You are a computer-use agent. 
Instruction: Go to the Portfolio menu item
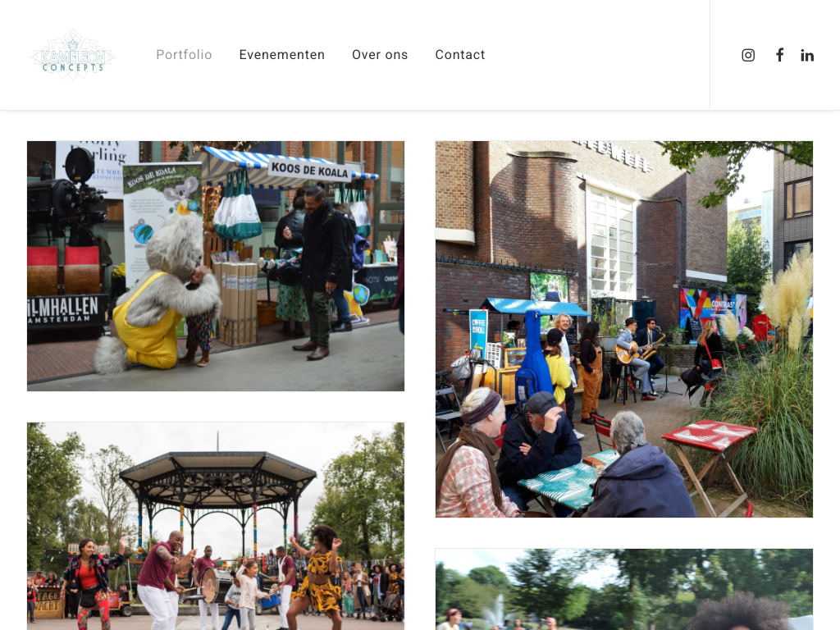[x=184, y=55]
